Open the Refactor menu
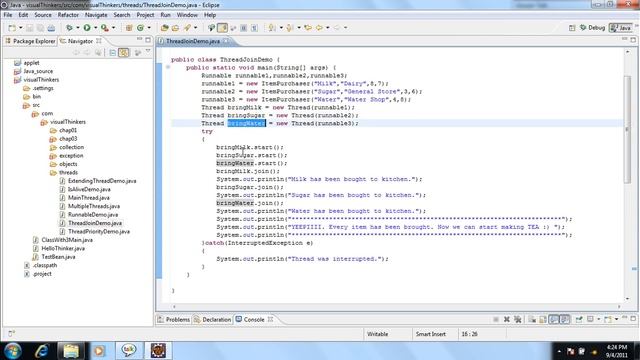The width and height of the screenshot is (640, 360). pos(68,15)
